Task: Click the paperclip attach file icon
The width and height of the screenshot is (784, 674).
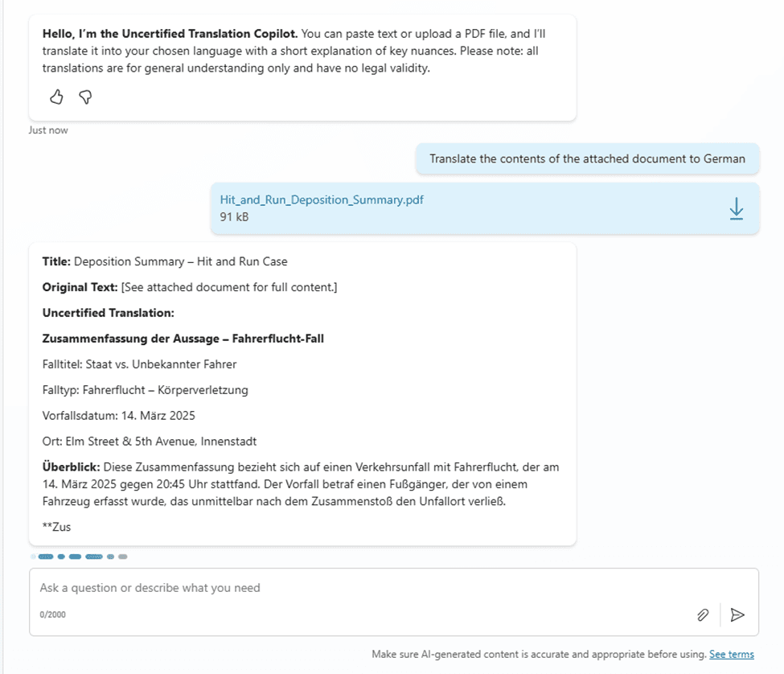Action: point(703,614)
